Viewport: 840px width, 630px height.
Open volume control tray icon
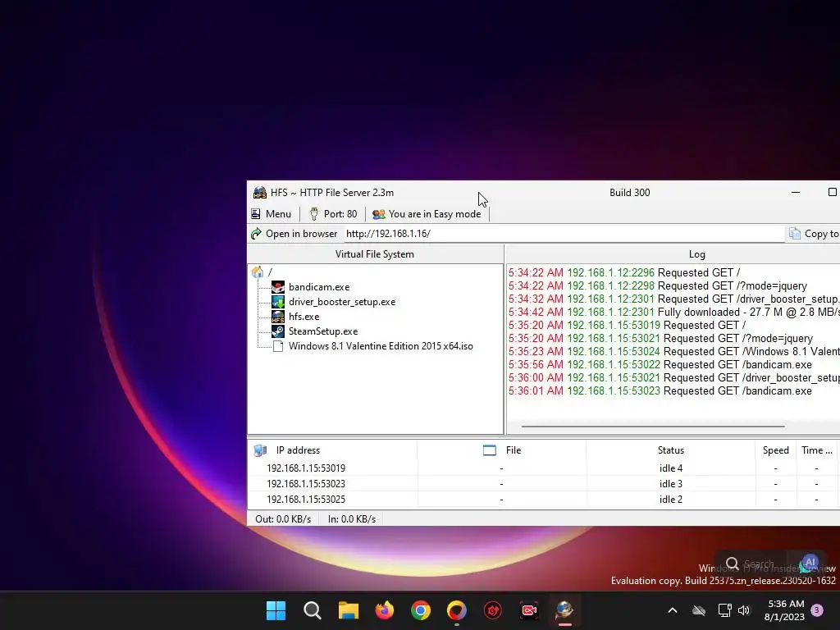click(744, 610)
